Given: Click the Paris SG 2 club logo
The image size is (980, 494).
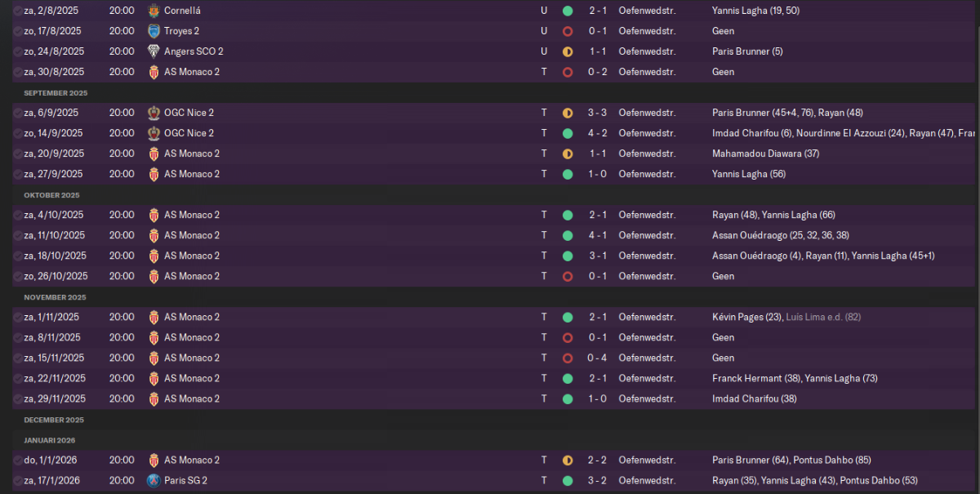Looking at the screenshot, I should (x=154, y=480).
